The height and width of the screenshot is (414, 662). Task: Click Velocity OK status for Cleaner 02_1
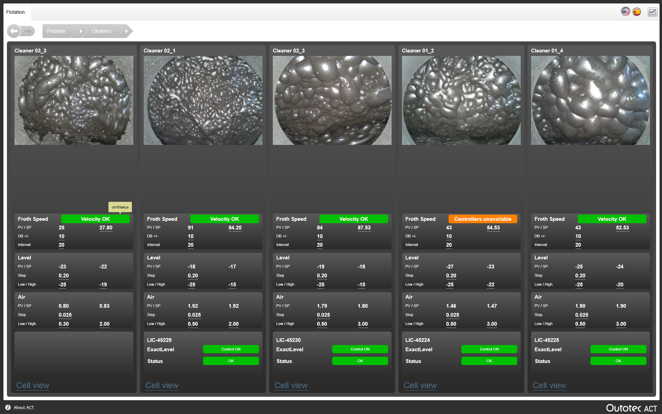[x=225, y=219]
